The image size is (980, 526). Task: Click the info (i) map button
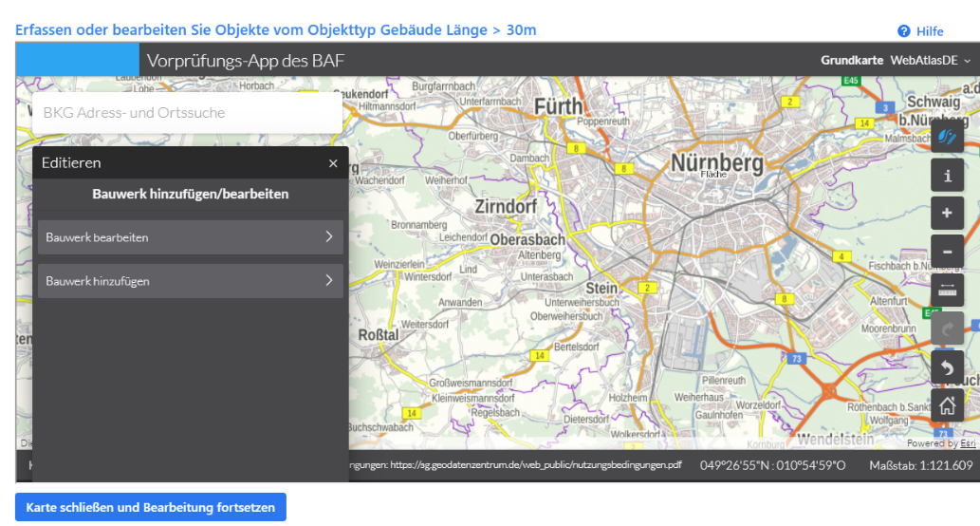click(x=947, y=176)
